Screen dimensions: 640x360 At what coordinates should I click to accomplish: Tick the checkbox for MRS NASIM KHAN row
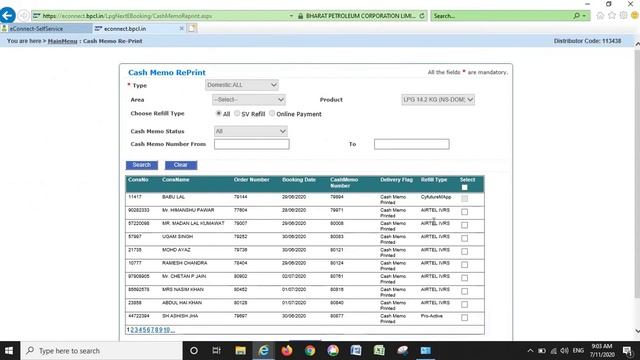464,291
